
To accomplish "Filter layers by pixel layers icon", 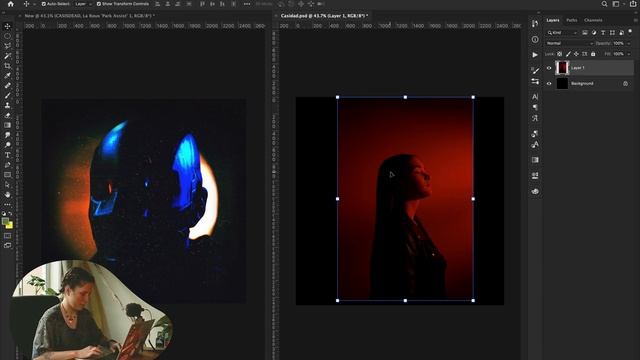I will point(585,33).
